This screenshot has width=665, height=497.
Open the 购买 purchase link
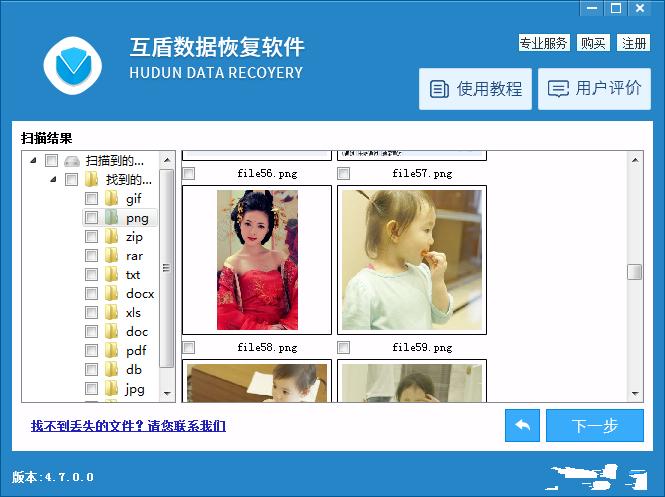593,43
